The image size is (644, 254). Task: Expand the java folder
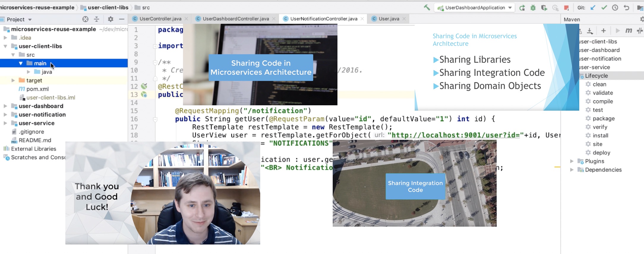click(29, 72)
